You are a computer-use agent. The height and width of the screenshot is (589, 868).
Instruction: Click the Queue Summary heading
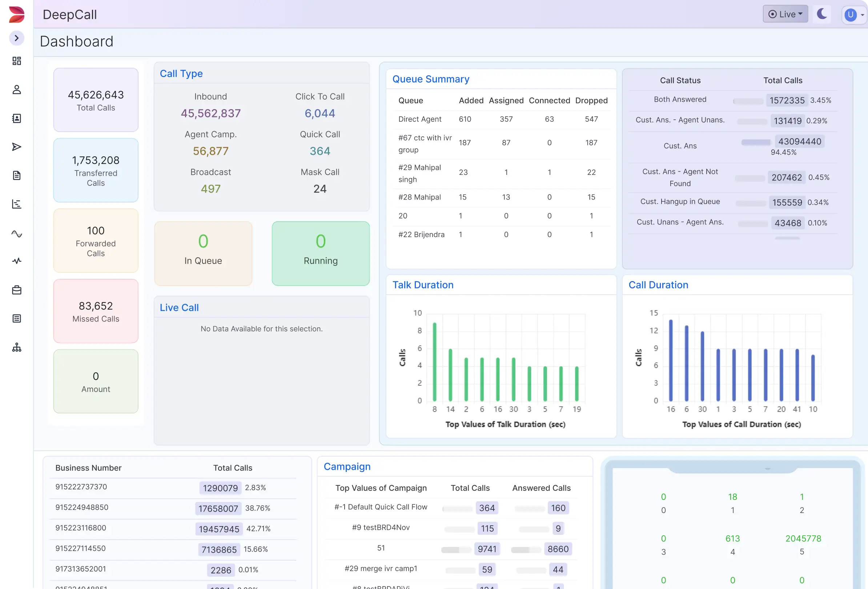tap(431, 79)
